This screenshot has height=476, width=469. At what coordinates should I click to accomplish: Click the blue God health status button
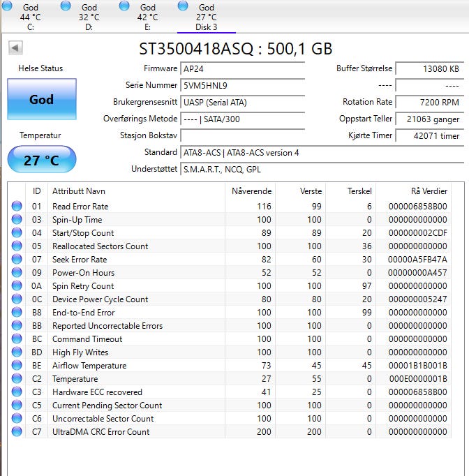[41, 99]
